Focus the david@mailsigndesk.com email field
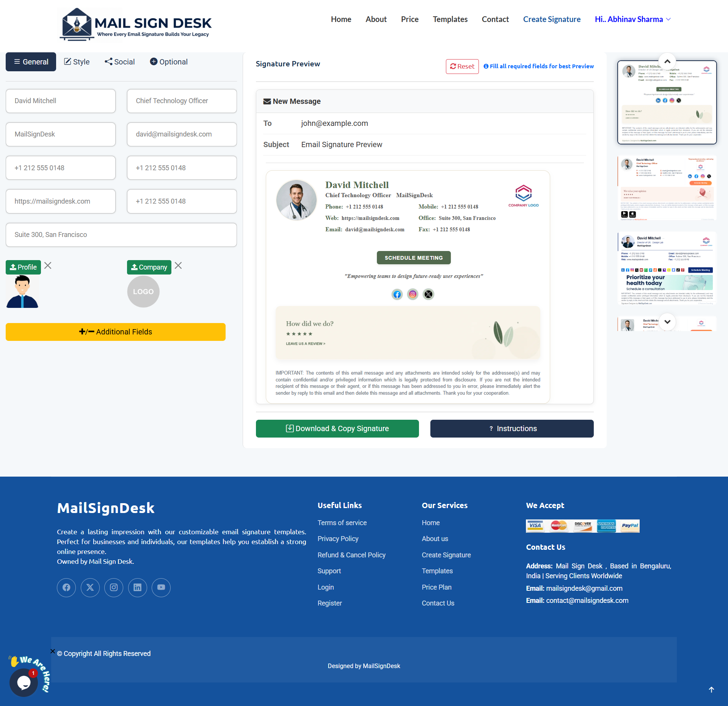This screenshot has height=706, width=728. [x=182, y=134]
